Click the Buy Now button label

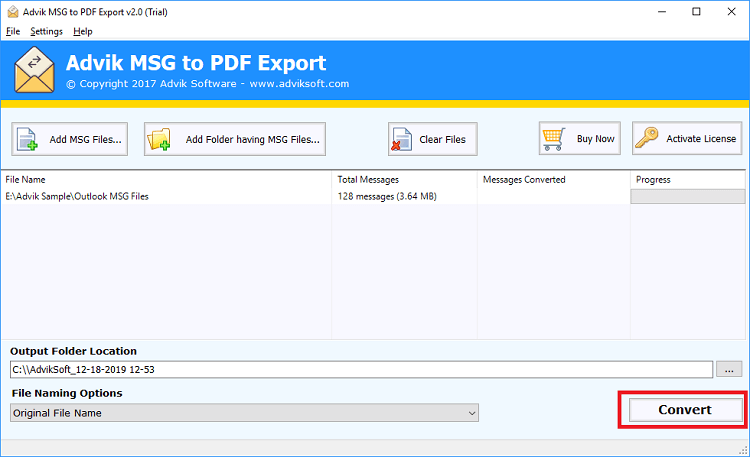pyautogui.click(x=596, y=139)
